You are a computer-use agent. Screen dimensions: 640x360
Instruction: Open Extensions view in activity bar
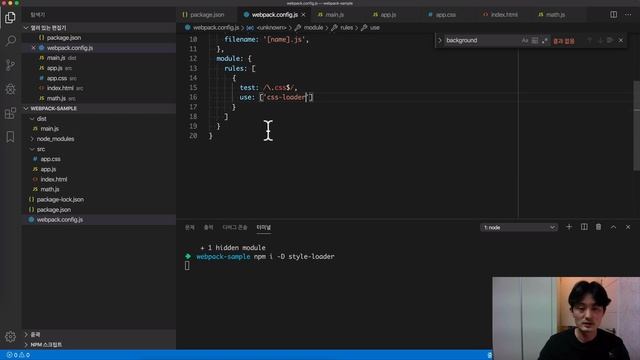(10, 113)
